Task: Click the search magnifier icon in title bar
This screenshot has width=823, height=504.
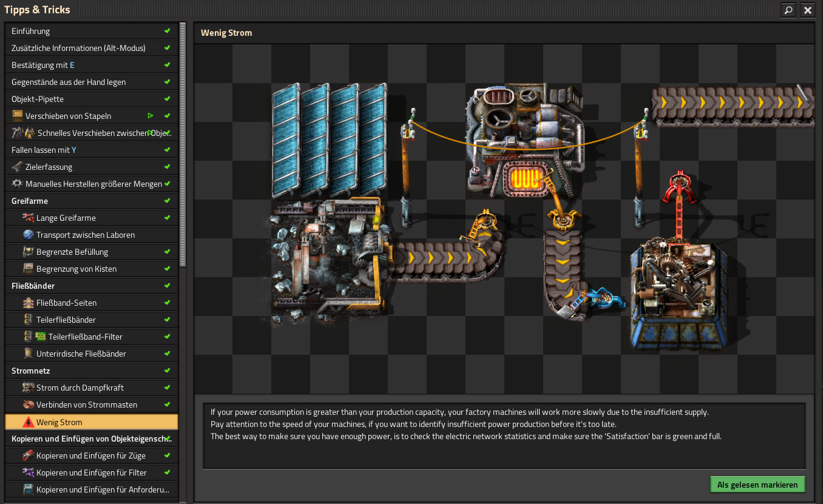Action: (x=788, y=10)
